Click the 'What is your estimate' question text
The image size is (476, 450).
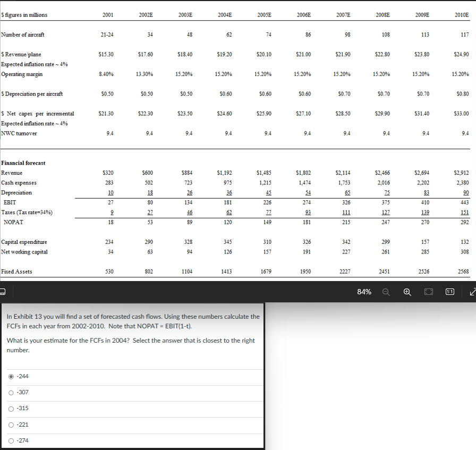point(131,345)
